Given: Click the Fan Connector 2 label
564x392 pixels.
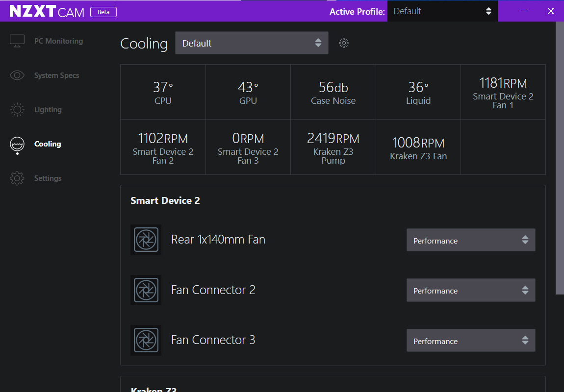Looking at the screenshot, I should pos(213,290).
